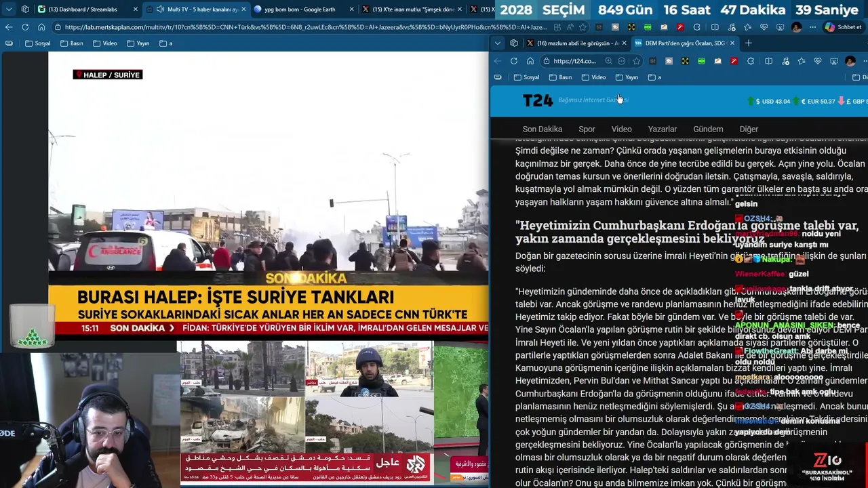
Task: Open Yayın bookmarks folder in right browser
Action: [627, 77]
